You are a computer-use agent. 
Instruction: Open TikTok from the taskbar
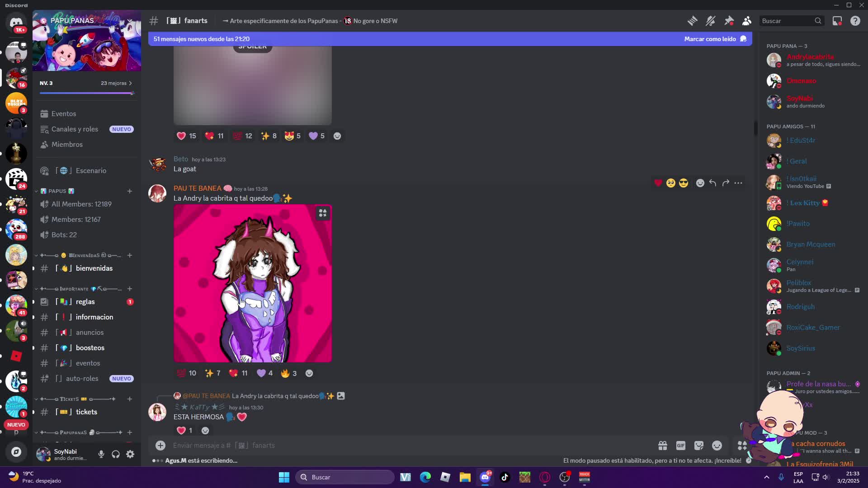(505, 477)
